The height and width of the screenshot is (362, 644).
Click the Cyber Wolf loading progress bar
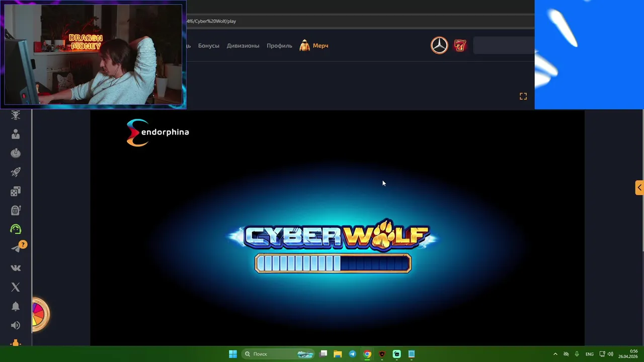[333, 263]
